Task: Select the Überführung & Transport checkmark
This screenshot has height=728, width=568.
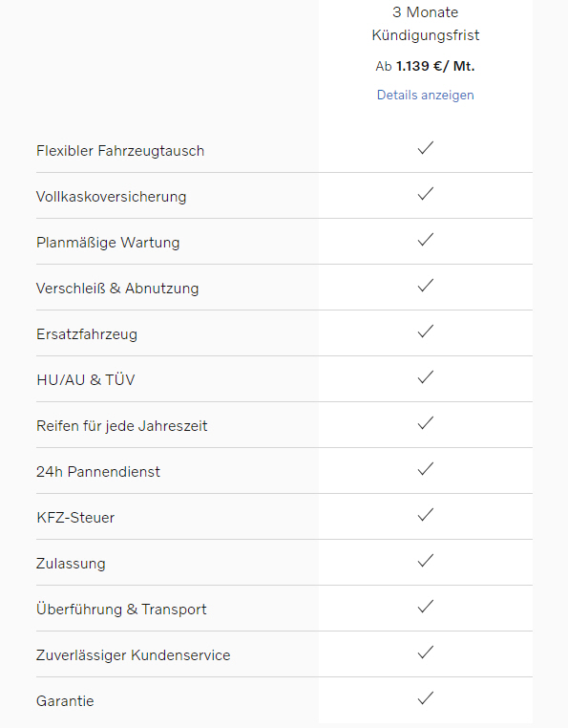Action: coord(426,607)
